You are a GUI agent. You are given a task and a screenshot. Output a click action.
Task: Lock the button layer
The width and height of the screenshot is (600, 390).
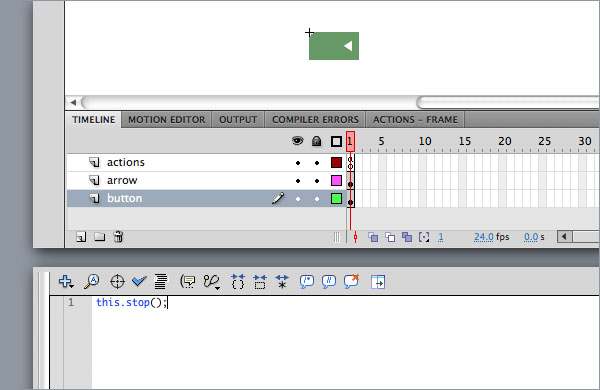point(317,199)
